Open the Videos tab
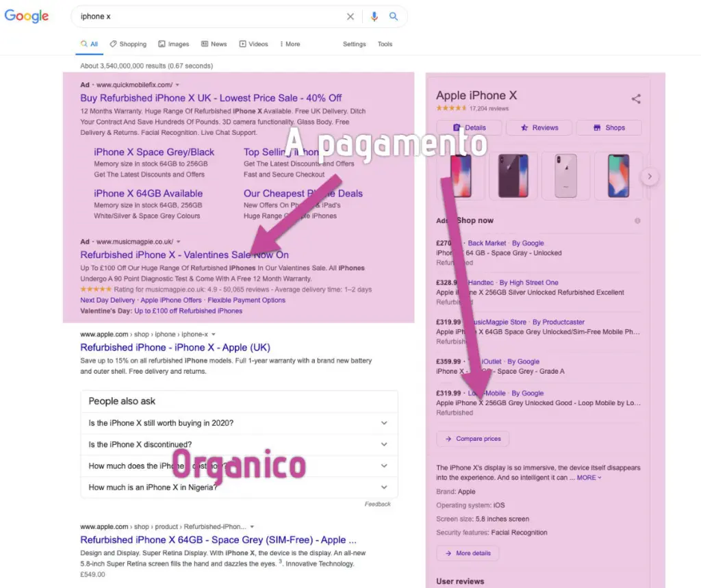Image resolution: width=701 pixels, height=588 pixels. (x=254, y=44)
